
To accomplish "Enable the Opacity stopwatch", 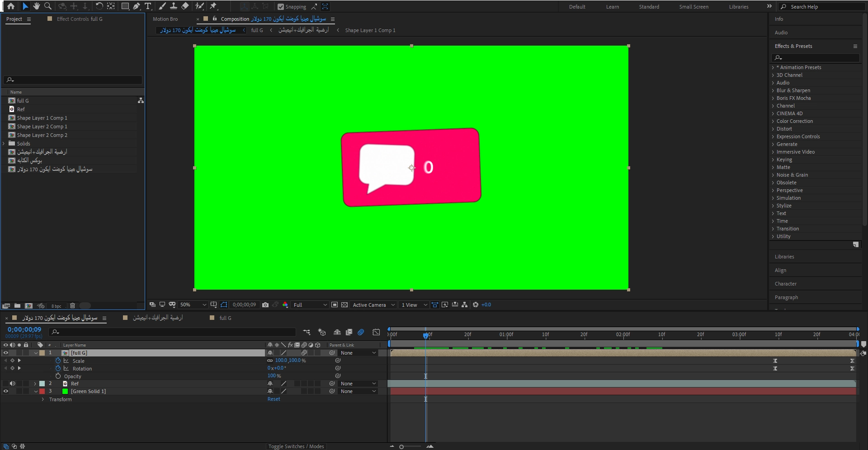I will [x=58, y=376].
